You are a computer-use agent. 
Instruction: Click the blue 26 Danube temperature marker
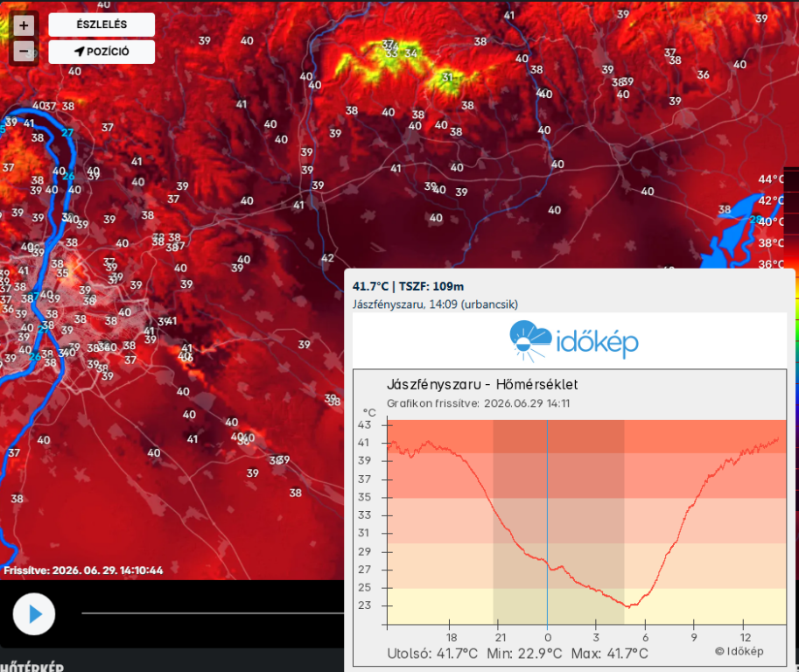click(x=68, y=176)
